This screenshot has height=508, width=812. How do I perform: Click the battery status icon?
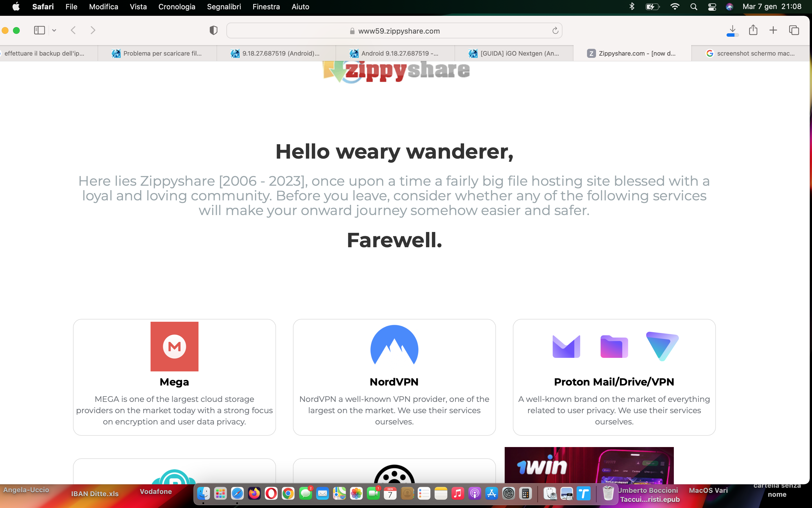tap(653, 7)
